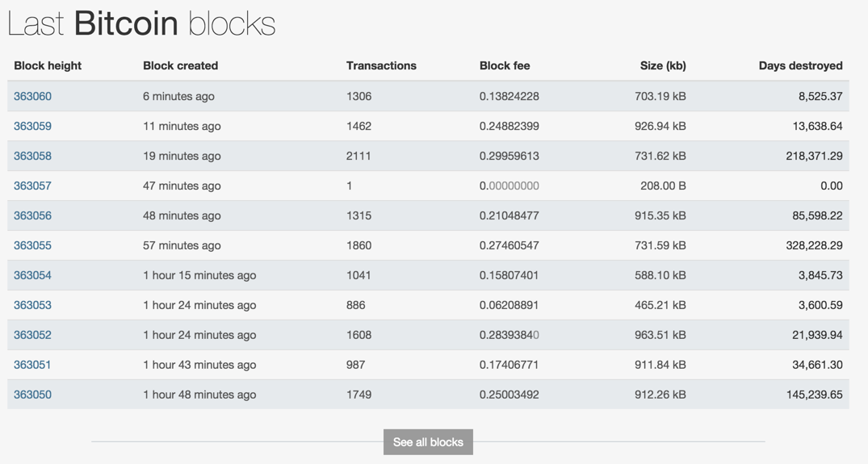Open block 363057 link
The height and width of the screenshot is (464, 868).
click(32, 186)
